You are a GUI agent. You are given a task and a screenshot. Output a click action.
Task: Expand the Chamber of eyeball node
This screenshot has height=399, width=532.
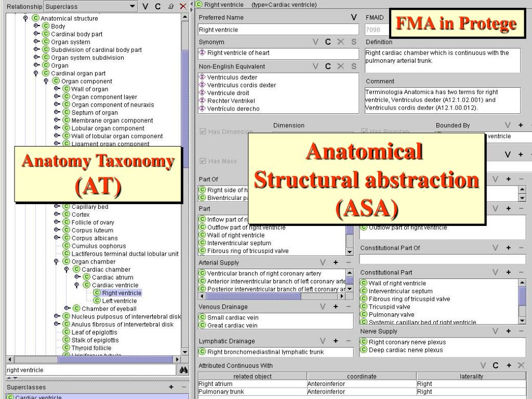coord(67,308)
